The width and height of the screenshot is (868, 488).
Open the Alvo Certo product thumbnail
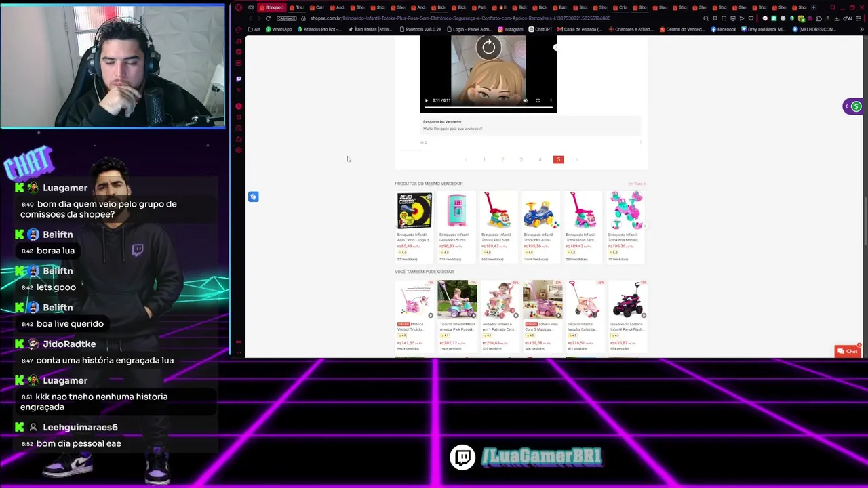414,210
